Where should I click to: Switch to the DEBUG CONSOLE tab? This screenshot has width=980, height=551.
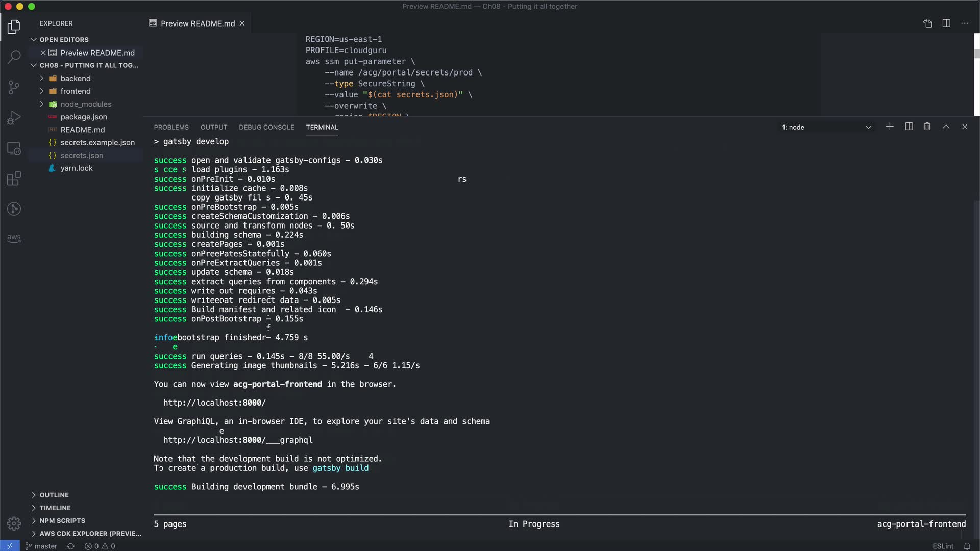[x=266, y=127]
